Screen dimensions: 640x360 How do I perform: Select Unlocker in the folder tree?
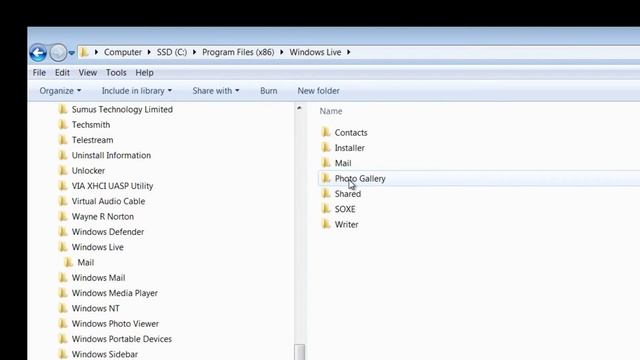88,171
